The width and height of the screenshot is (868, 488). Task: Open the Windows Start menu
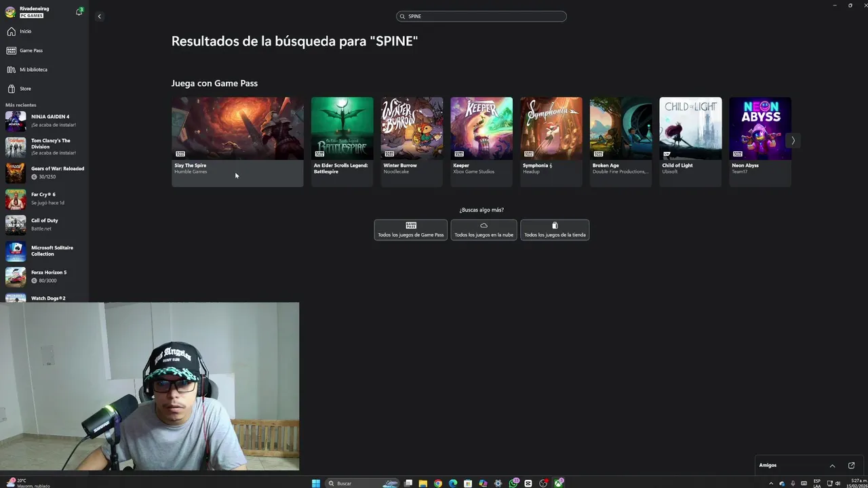[316, 483]
